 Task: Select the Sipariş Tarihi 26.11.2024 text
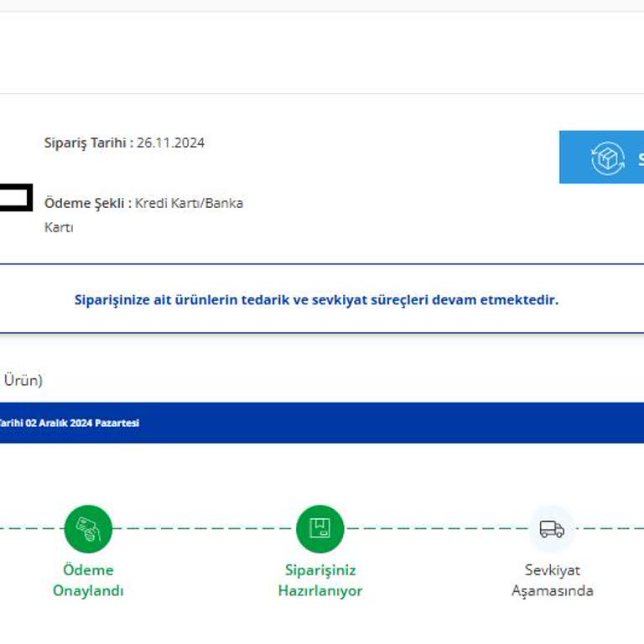pyautogui.click(x=124, y=143)
